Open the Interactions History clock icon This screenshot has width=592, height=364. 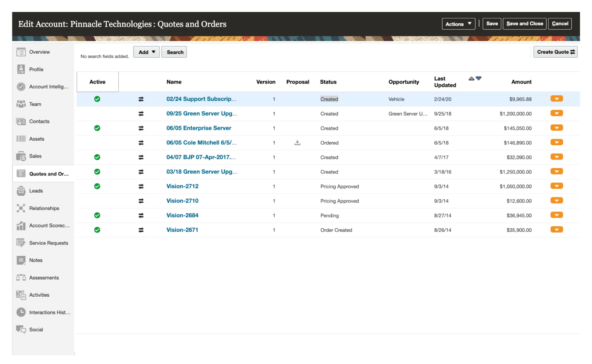click(21, 312)
